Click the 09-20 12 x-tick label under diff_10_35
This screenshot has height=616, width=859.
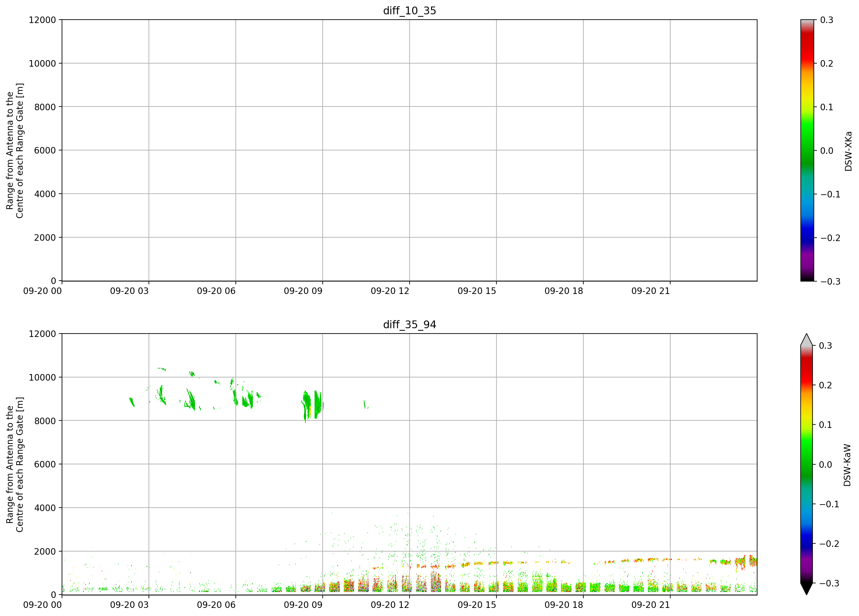click(x=390, y=291)
